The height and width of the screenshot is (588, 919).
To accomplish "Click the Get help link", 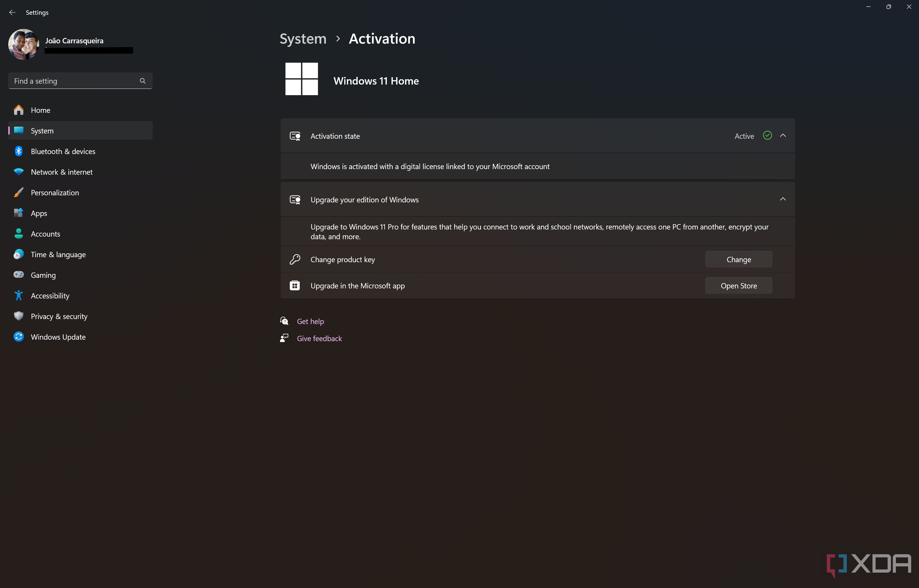I will [310, 321].
